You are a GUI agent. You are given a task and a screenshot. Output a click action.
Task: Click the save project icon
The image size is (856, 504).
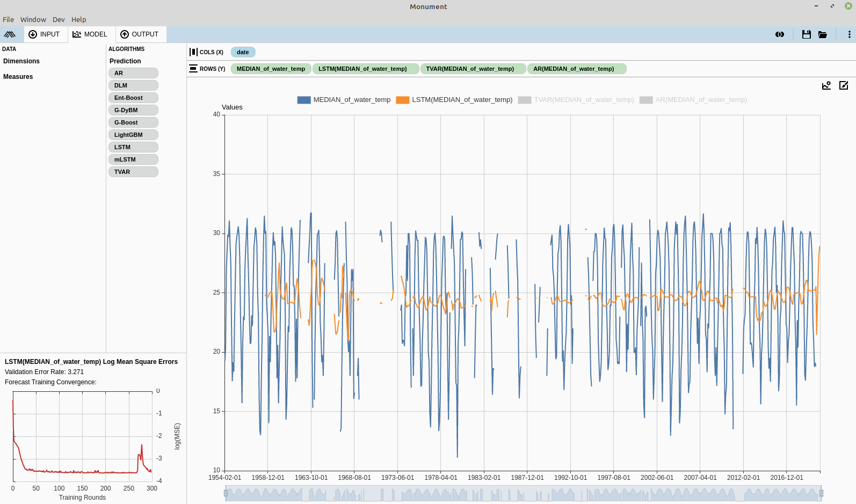pos(806,34)
